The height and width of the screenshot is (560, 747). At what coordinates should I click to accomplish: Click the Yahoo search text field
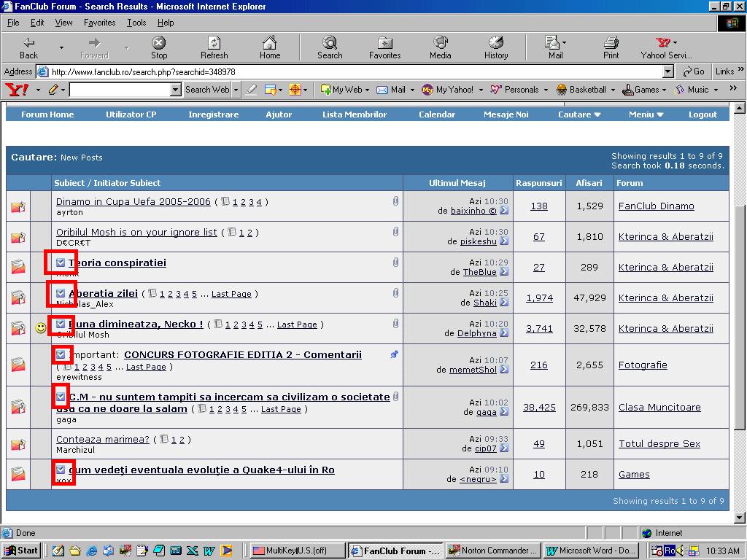[120, 90]
